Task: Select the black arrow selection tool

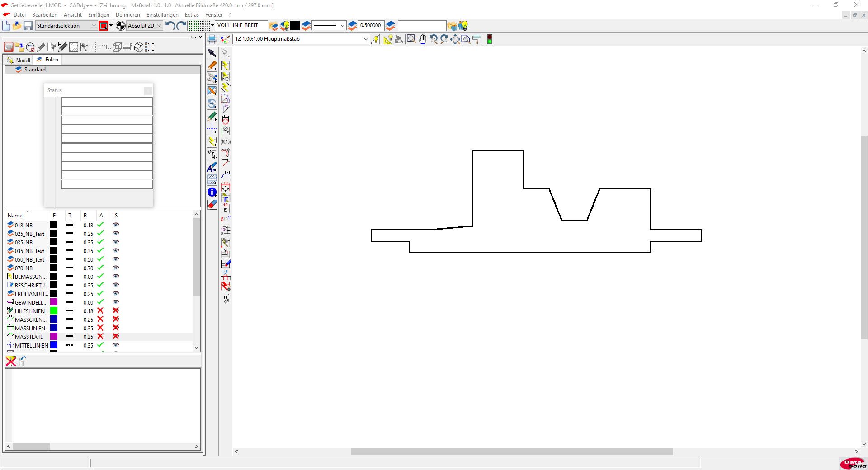Action: click(212, 53)
